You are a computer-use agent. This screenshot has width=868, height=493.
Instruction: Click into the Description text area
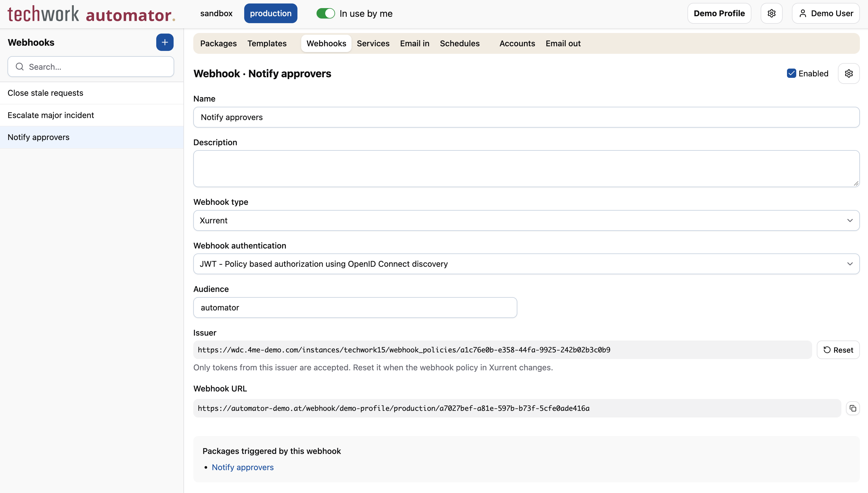click(x=526, y=169)
